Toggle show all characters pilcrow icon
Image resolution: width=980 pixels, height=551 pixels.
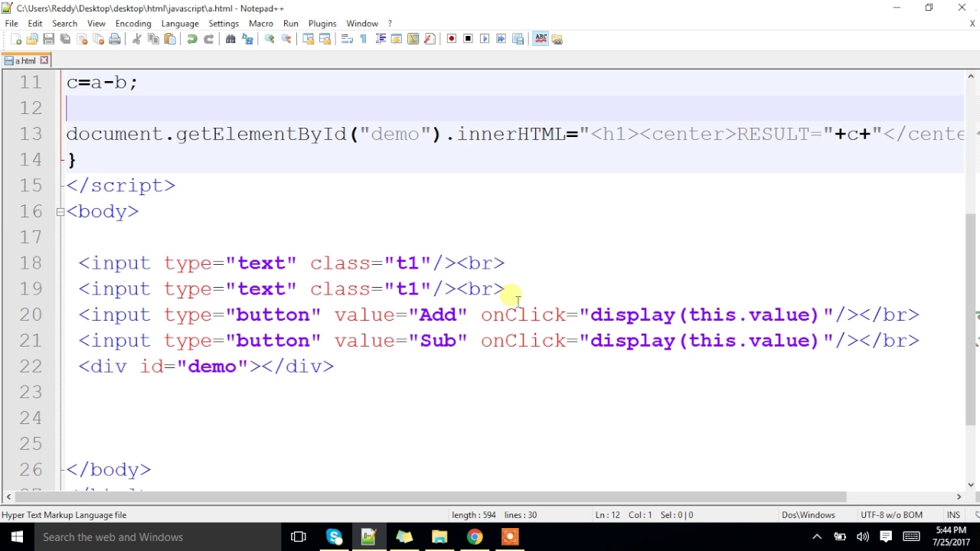(x=363, y=39)
